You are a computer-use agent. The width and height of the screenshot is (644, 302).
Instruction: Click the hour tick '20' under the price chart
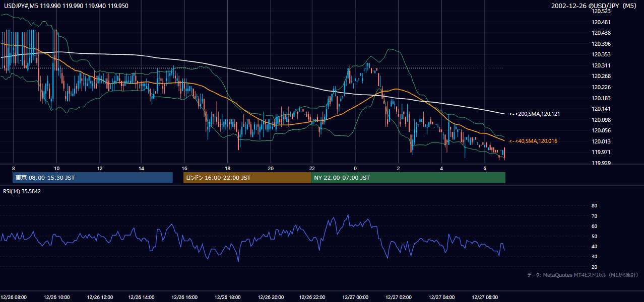(x=271, y=168)
